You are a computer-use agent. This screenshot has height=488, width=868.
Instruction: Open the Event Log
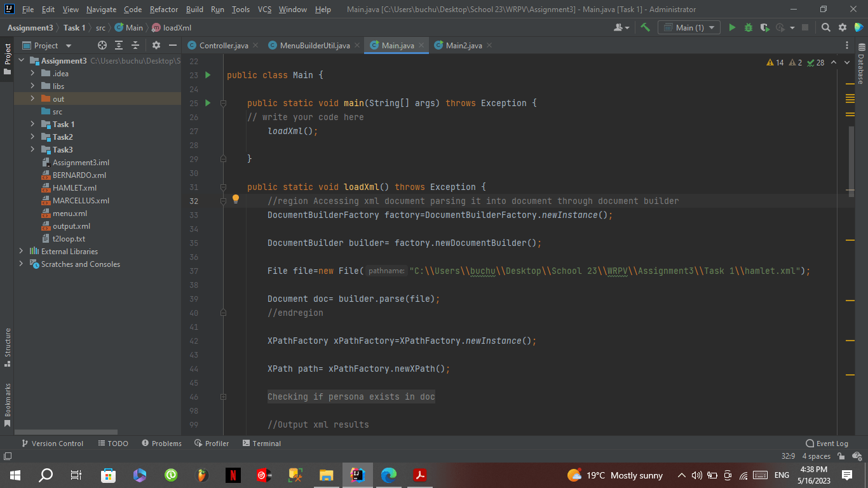[827, 444]
